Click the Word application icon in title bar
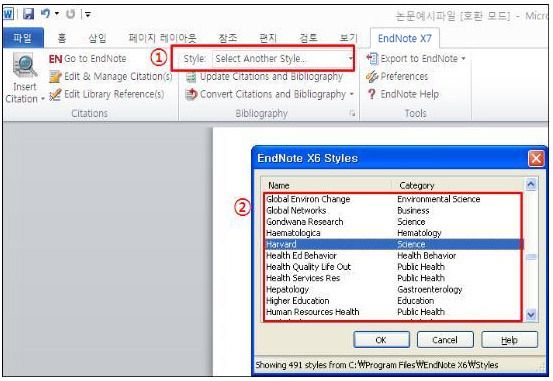 tap(8, 14)
